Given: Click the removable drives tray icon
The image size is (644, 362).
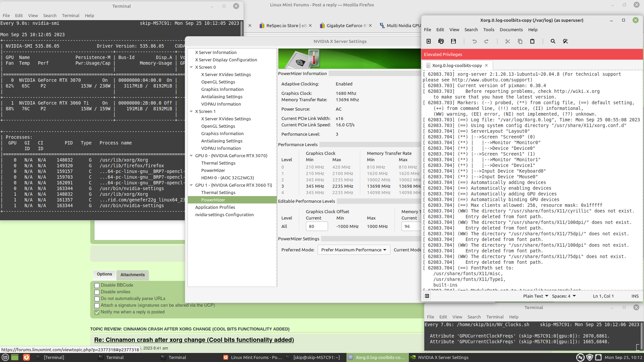Looking at the screenshot, I should click(x=598, y=357).
